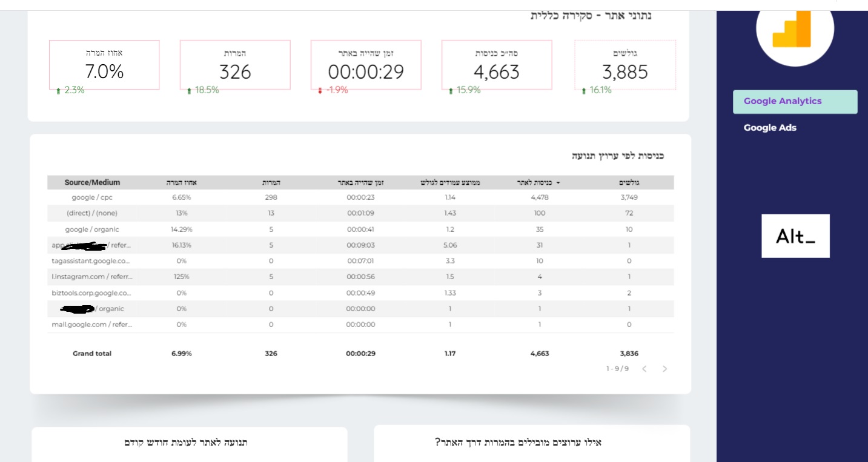Click the 7.0% conversion rate scorecard
The height and width of the screenshot is (462, 868).
click(x=105, y=64)
